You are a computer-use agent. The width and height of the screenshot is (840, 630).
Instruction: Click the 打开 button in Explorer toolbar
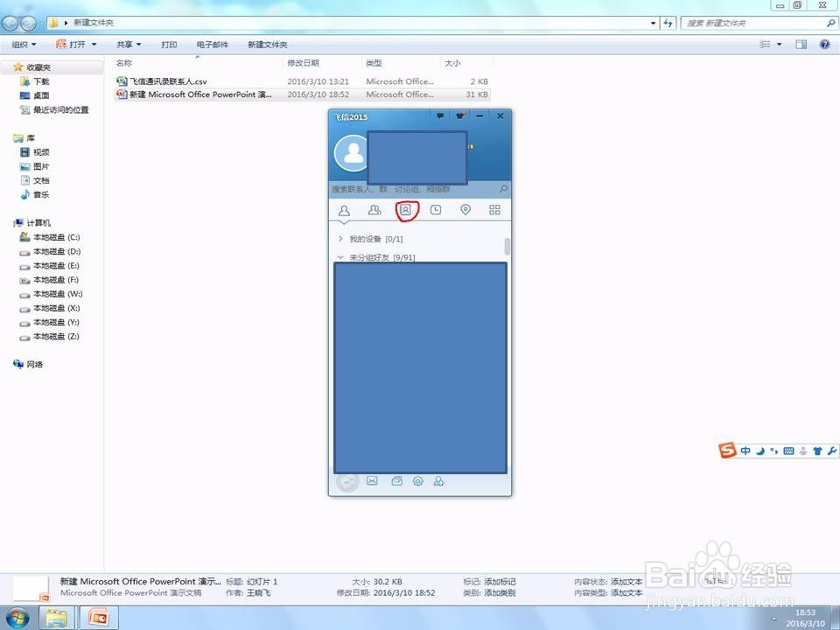pyautogui.click(x=71, y=45)
